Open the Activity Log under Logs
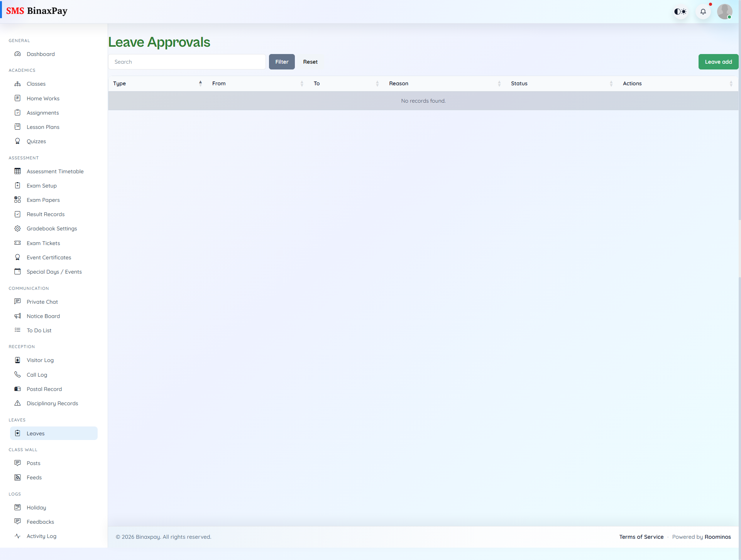The image size is (741, 560). [42, 536]
